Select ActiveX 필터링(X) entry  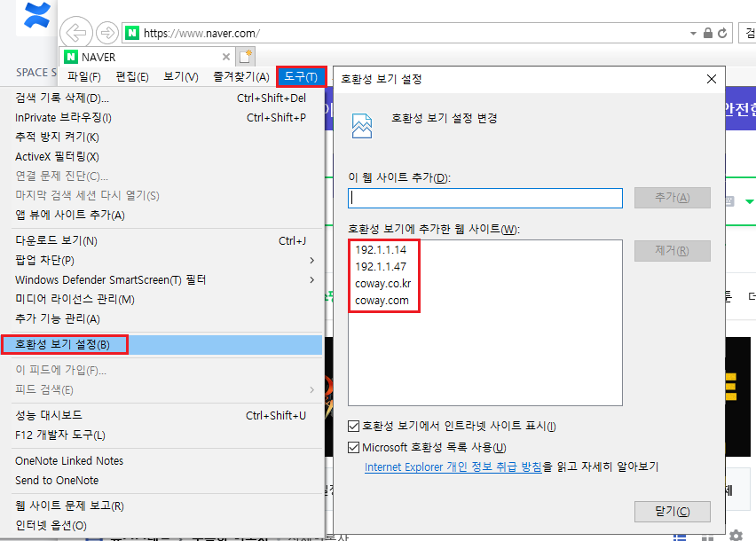161,157
